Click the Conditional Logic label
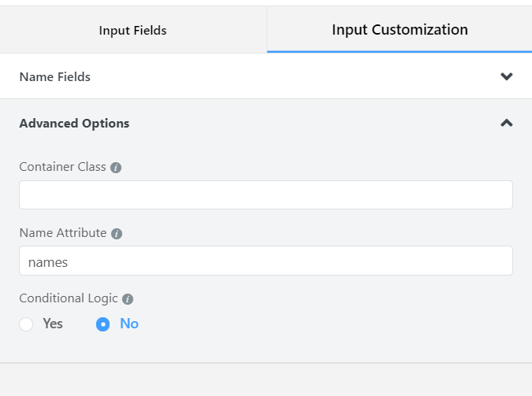The width and height of the screenshot is (532, 396). coord(69,298)
